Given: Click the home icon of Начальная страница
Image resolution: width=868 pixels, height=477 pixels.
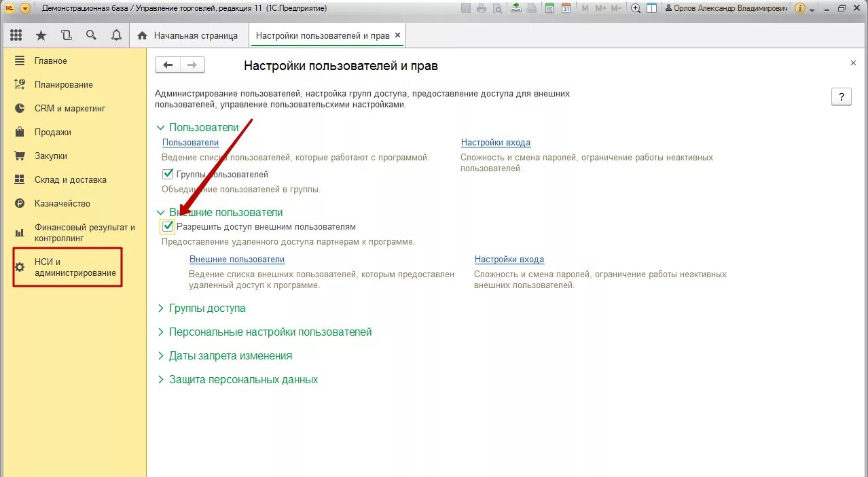Looking at the screenshot, I should [x=142, y=35].
